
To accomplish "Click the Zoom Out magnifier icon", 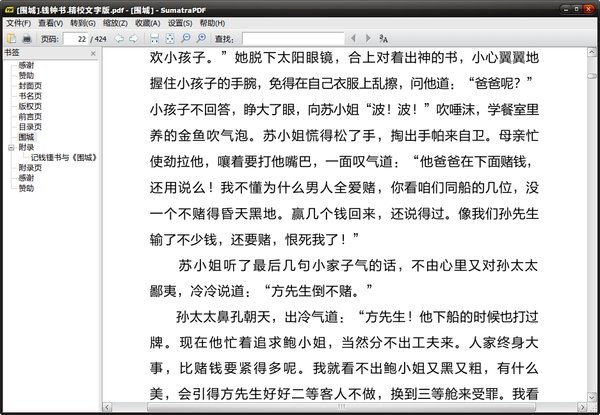I will coord(186,38).
